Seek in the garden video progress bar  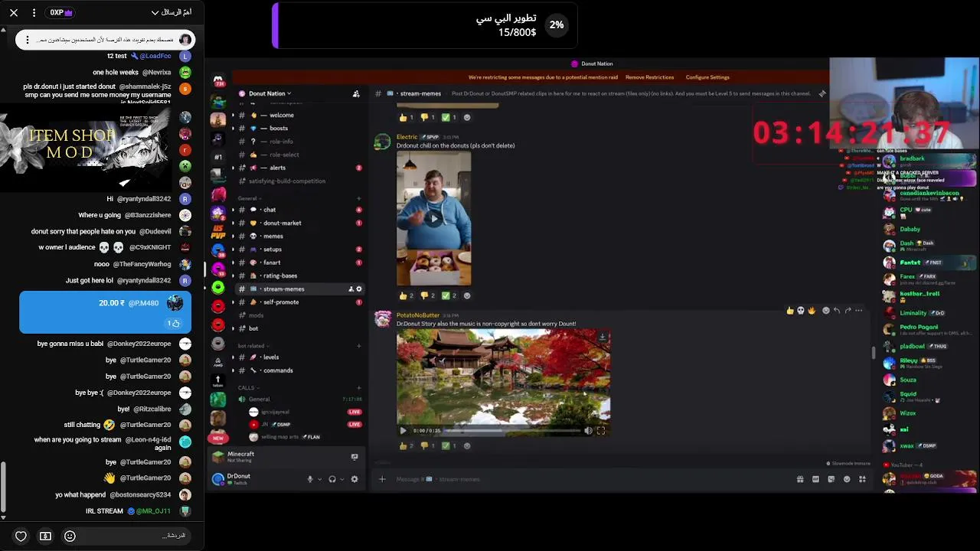click(513, 431)
